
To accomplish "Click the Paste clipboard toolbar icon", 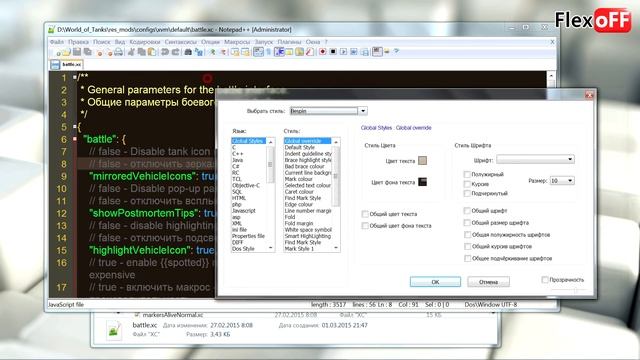I will pos(151,52).
